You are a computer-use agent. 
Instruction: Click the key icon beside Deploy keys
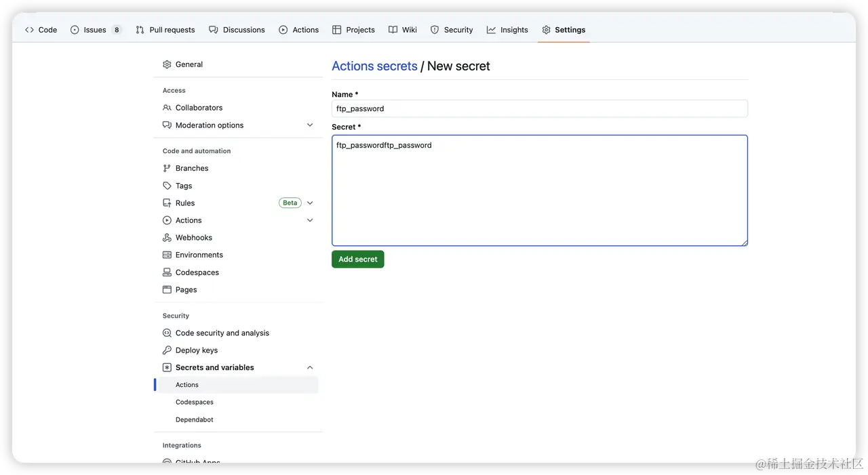click(167, 350)
